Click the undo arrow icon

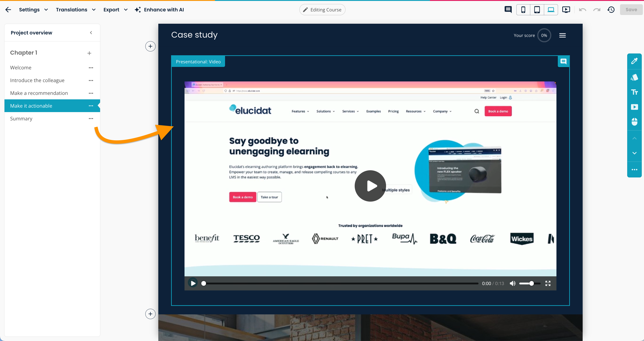click(582, 10)
